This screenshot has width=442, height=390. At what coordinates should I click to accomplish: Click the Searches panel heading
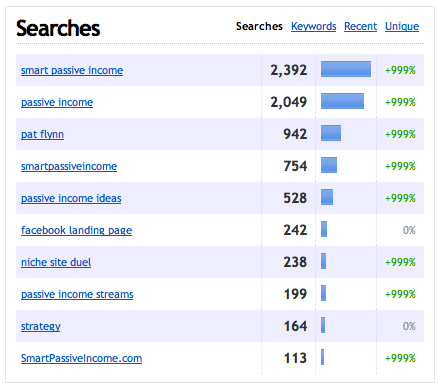point(58,28)
